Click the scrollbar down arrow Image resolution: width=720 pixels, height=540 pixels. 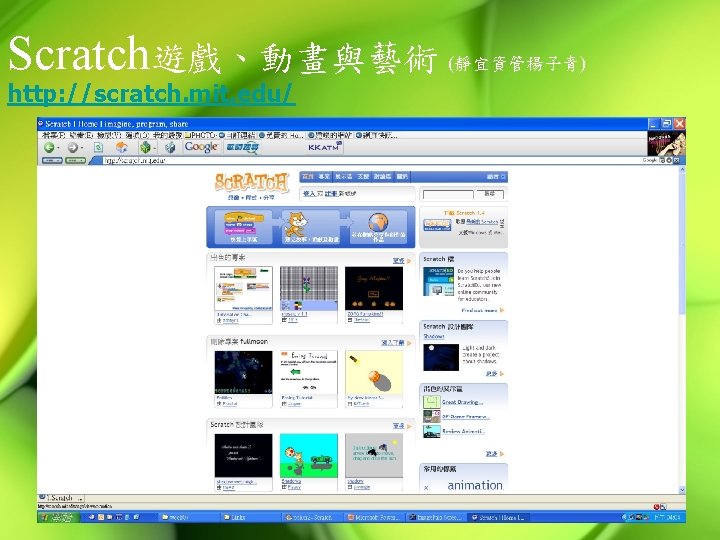[682, 490]
